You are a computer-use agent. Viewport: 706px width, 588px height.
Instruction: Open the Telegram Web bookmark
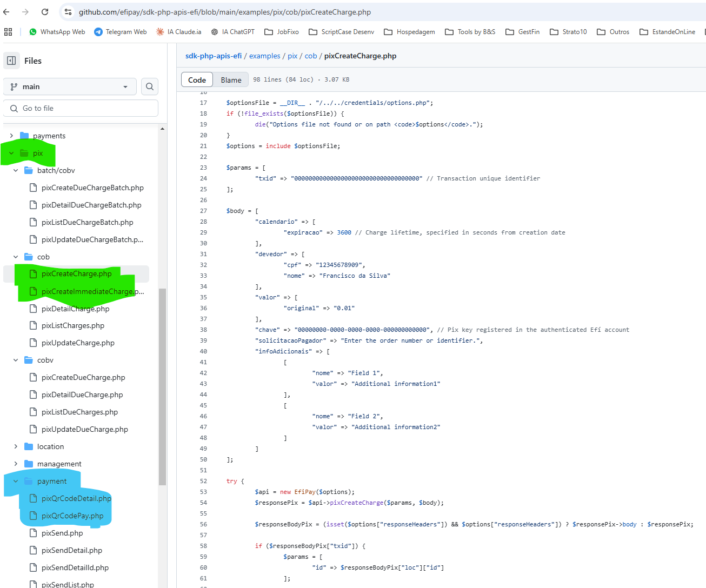coord(120,32)
